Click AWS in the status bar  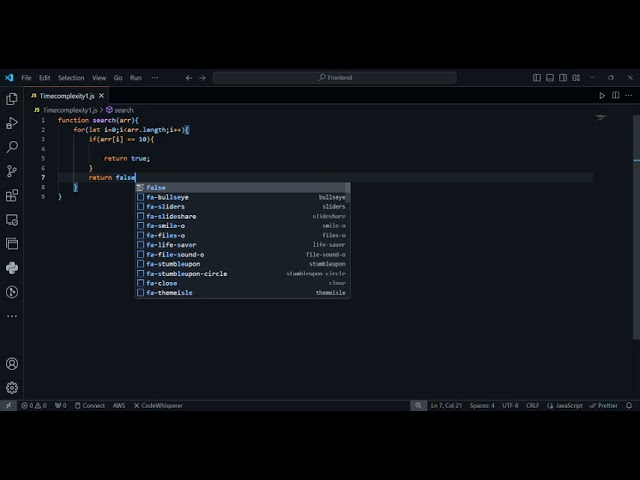point(119,405)
